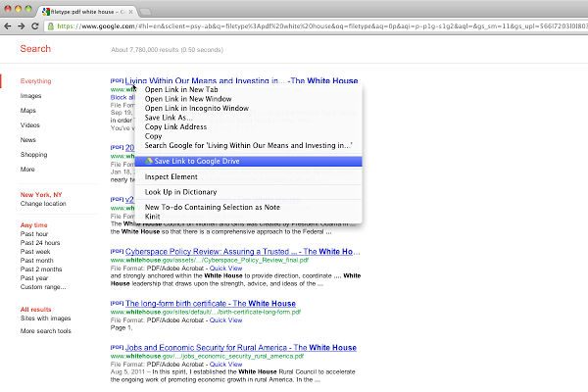
Task: Filter results by Past week
Action: tap(35, 252)
